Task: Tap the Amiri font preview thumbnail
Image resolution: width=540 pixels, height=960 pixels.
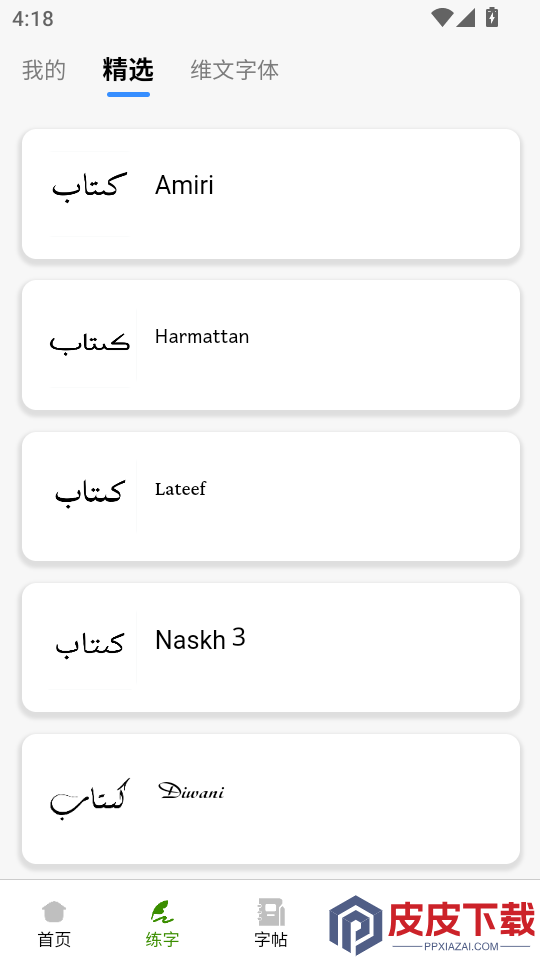Action: pos(89,193)
